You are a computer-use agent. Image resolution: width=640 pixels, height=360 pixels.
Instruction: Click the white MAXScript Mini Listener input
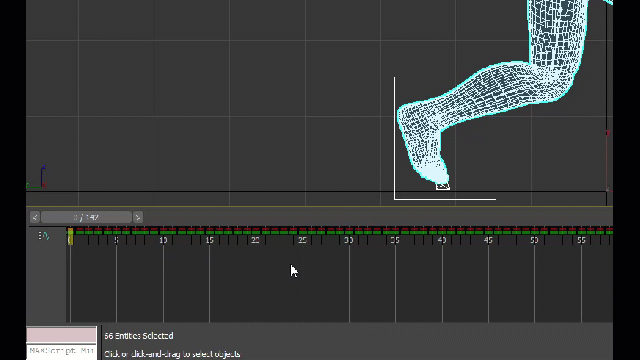(61, 351)
